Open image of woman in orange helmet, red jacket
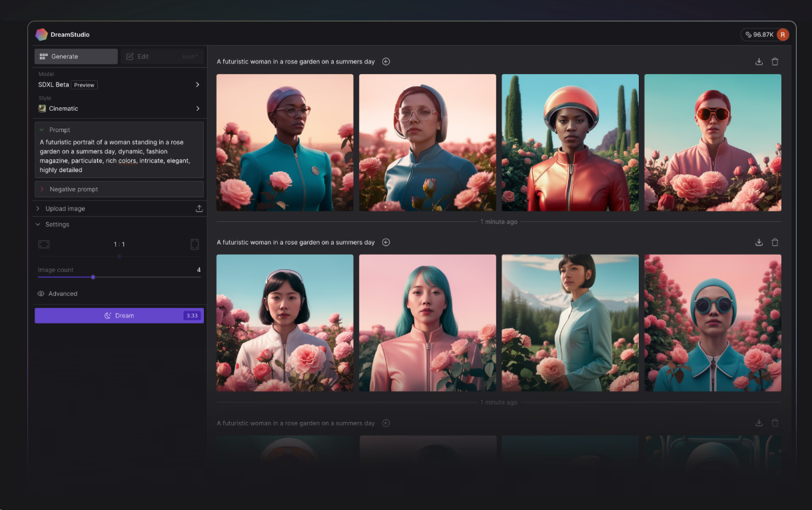 point(570,143)
